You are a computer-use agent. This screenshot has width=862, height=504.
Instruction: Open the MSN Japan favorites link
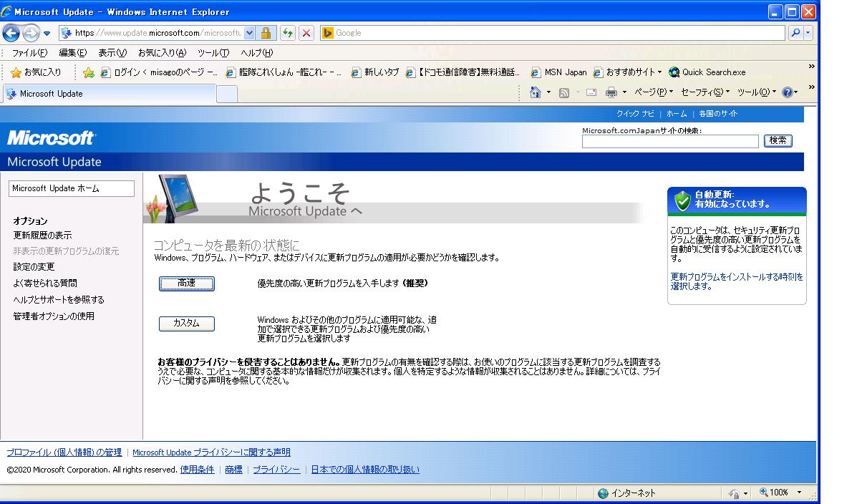click(558, 72)
